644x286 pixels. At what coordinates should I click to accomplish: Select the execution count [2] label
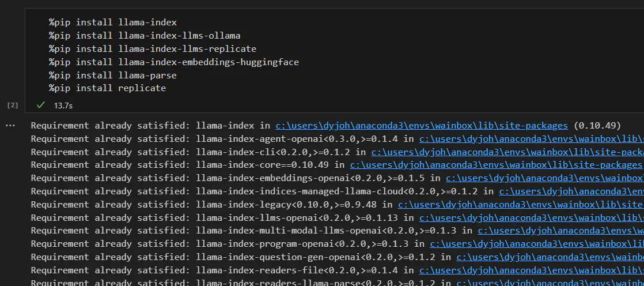coord(13,105)
